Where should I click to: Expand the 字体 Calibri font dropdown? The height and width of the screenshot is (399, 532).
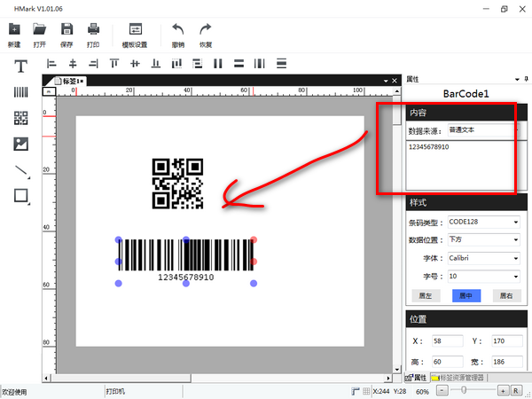(x=483, y=259)
